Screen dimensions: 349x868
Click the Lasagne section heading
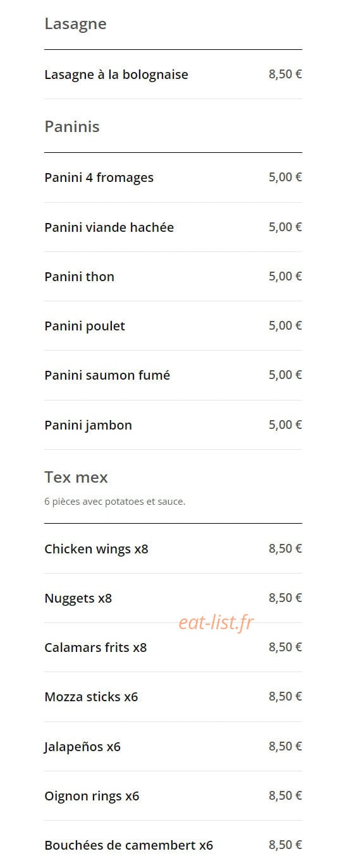tap(75, 24)
